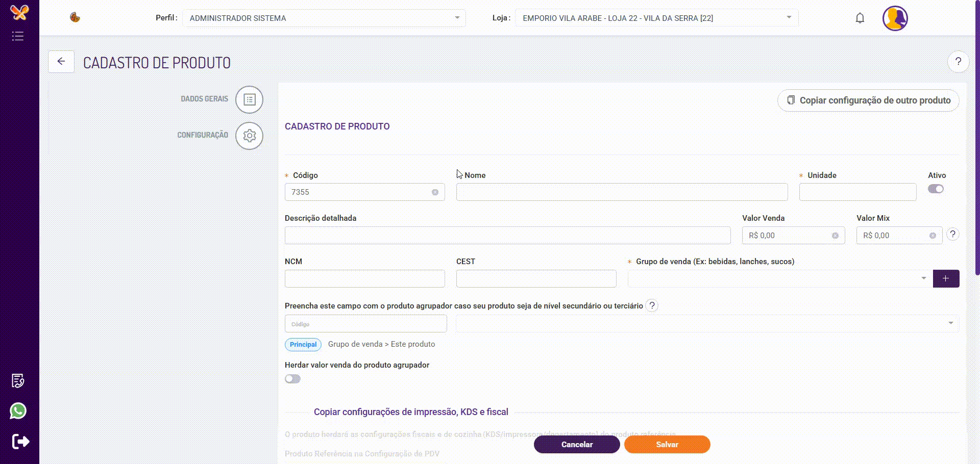Switch to Configuração section

pyautogui.click(x=249, y=136)
